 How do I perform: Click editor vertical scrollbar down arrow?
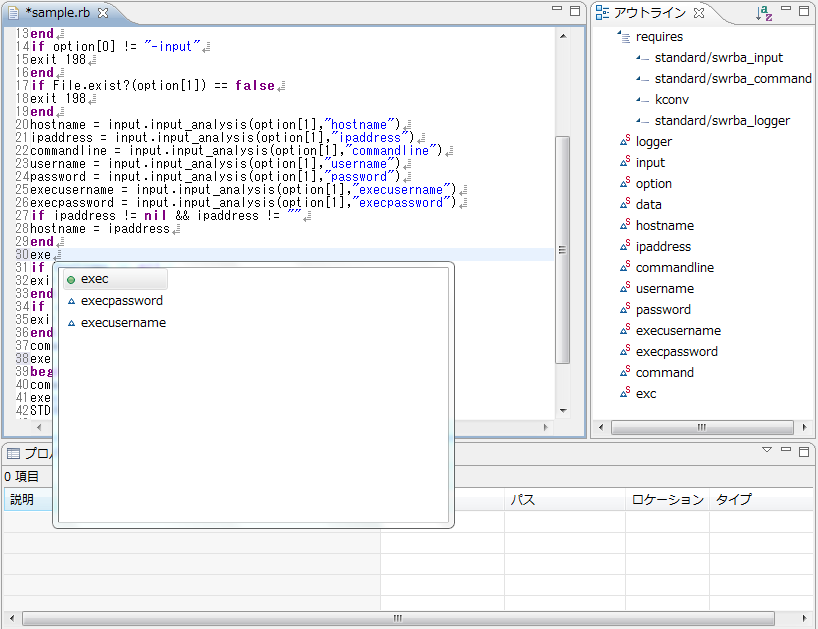tap(562, 410)
